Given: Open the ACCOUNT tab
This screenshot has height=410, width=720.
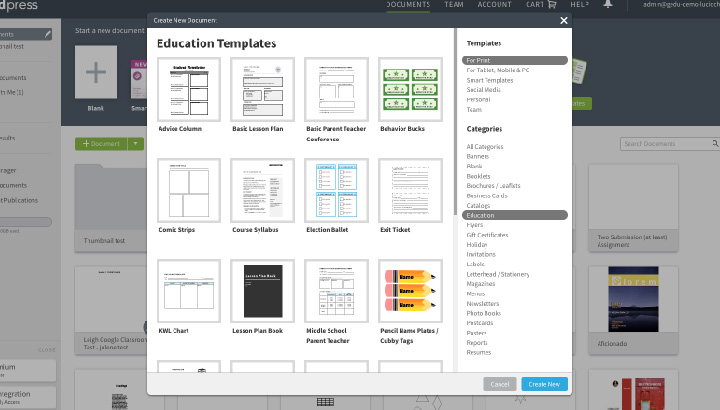Looking at the screenshot, I should [495, 5].
